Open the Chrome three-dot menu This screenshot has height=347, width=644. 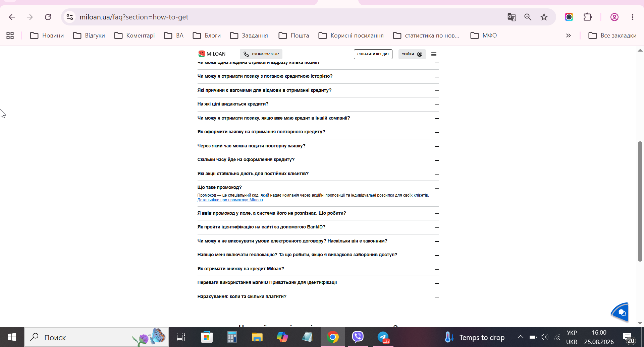coord(633,17)
